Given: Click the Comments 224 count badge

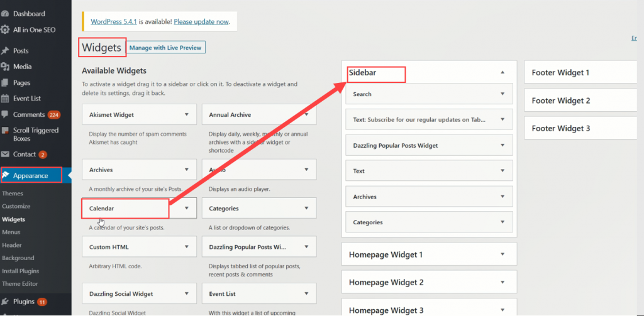Looking at the screenshot, I should coord(54,115).
